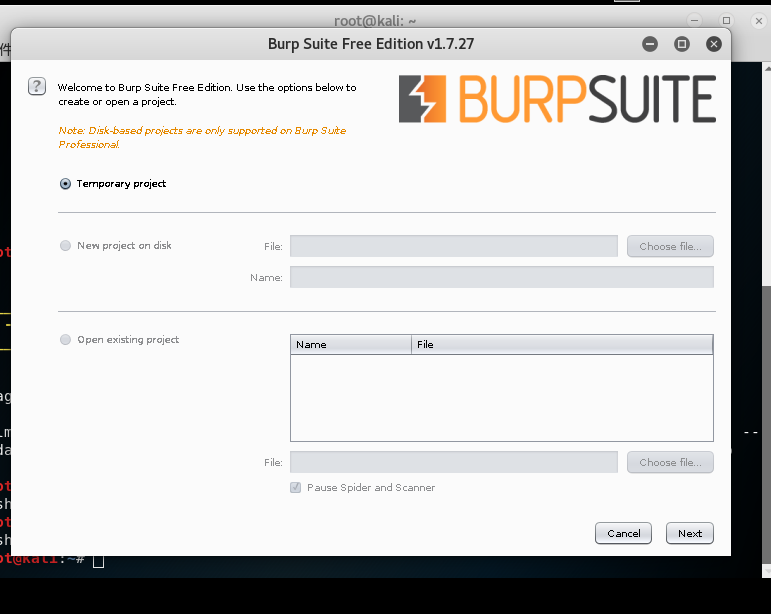The height and width of the screenshot is (614, 771).
Task: Toggle the Pause Spider and Scanner checkbox
Action: [x=296, y=487]
